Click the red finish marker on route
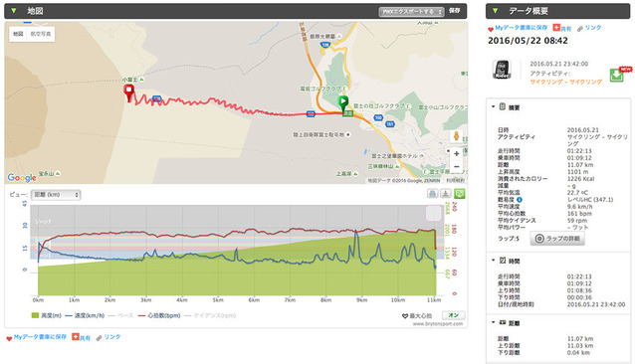This screenshot has height=364, width=635. pyautogui.click(x=129, y=92)
